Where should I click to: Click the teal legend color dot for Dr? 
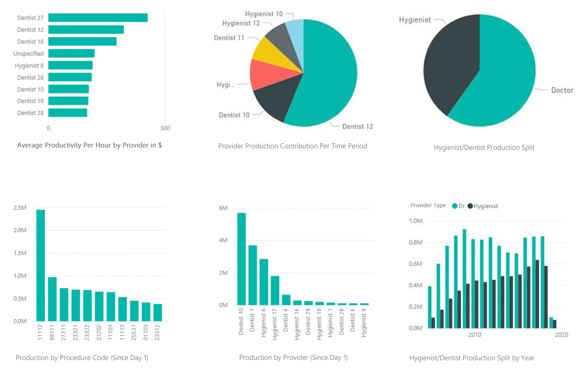(455, 206)
